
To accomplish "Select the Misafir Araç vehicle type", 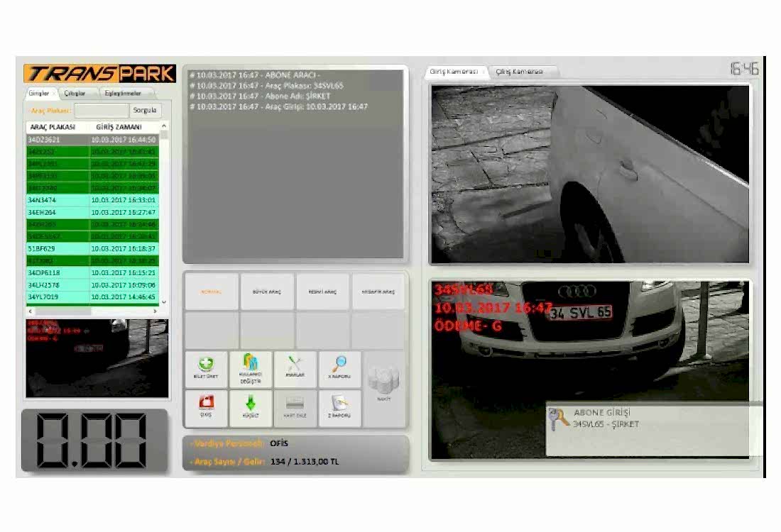I will coord(378,292).
